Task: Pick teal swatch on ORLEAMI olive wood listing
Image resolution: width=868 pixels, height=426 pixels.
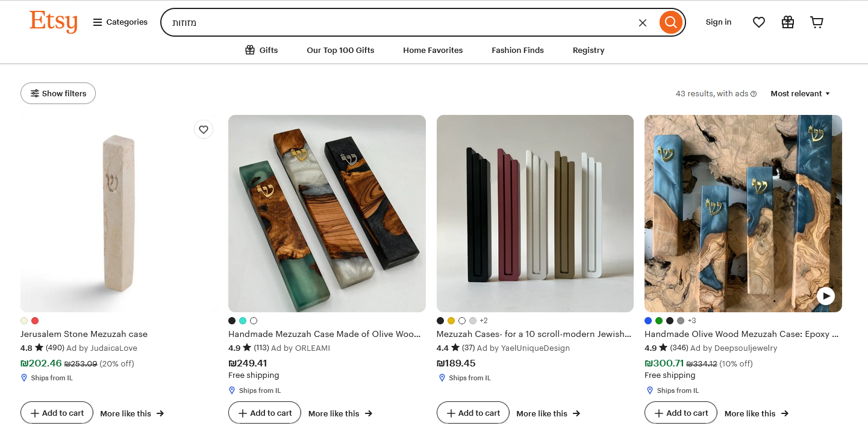Action: click(243, 321)
